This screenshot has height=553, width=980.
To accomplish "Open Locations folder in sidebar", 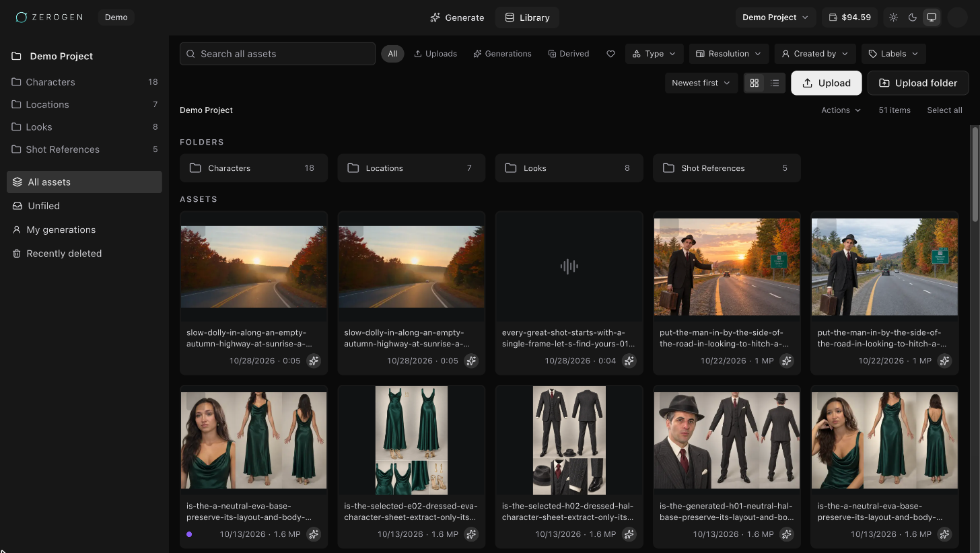I will 84,104.
